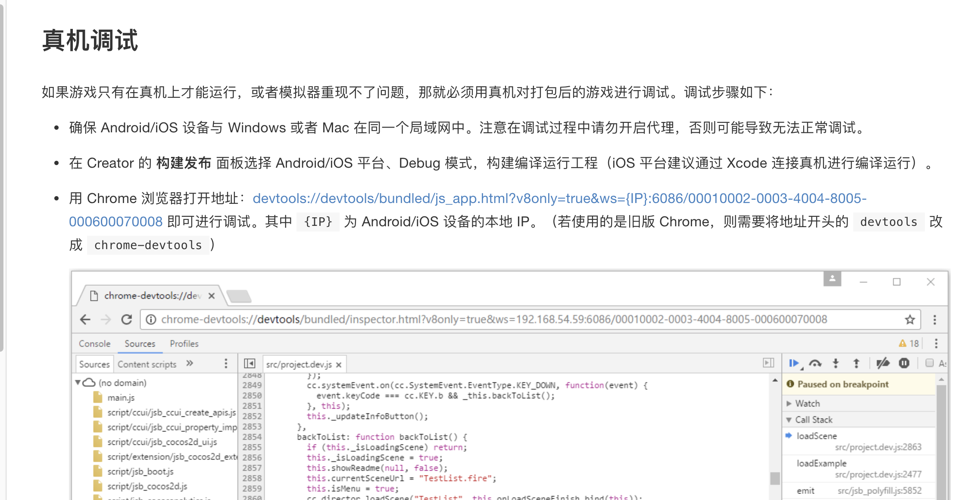Toggle the deactivate breakpoints icon
The width and height of the screenshot is (980, 500).
(x=883, y=363)
